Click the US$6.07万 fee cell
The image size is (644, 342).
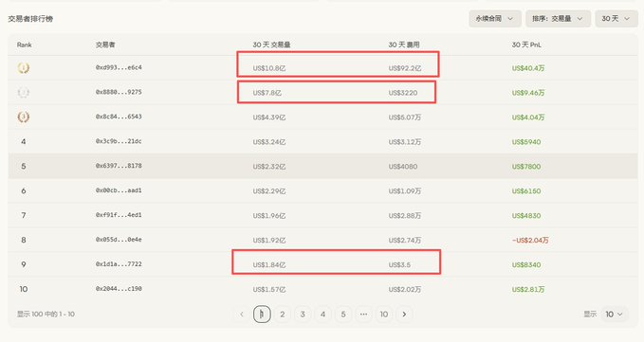tap(405, 117)
